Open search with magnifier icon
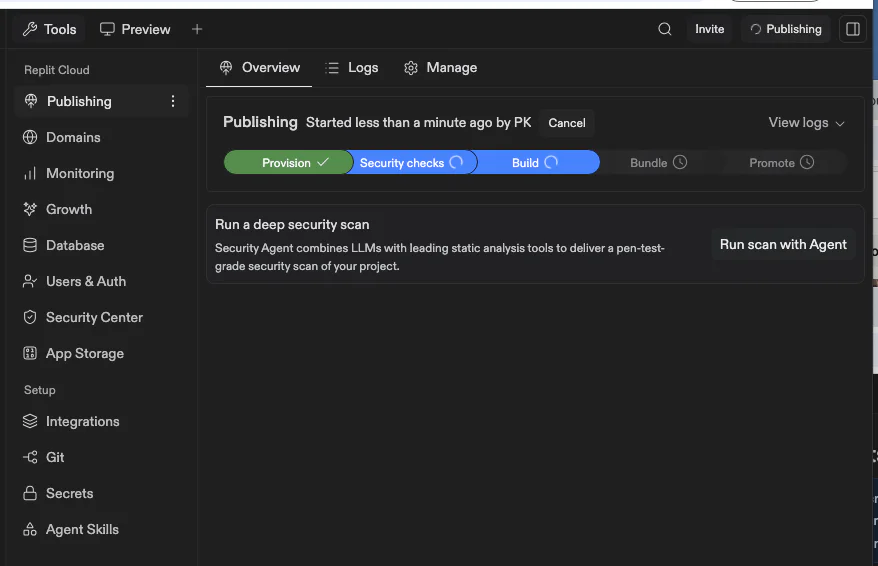This screenshot has height=566, width=878. point(665,29)
